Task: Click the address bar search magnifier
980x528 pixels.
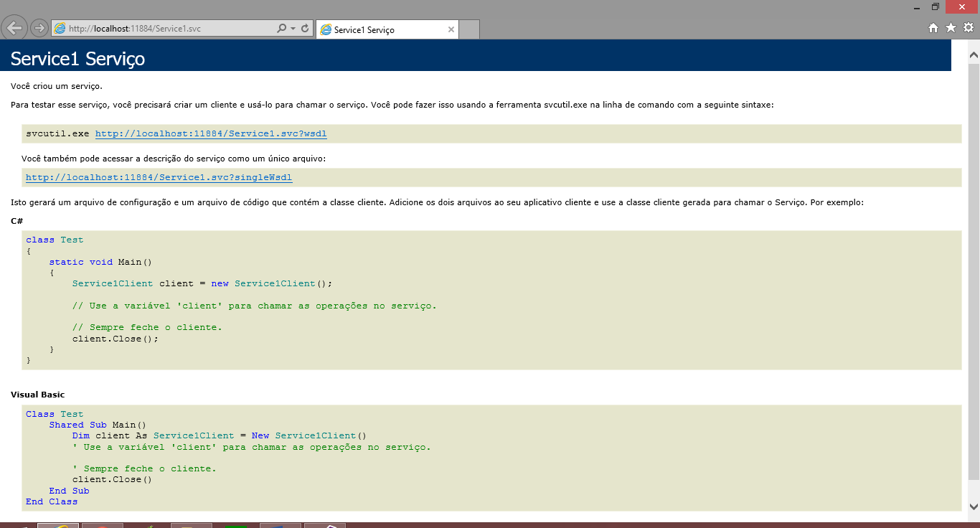Action: pyautogui.click(x=282, y=29)
